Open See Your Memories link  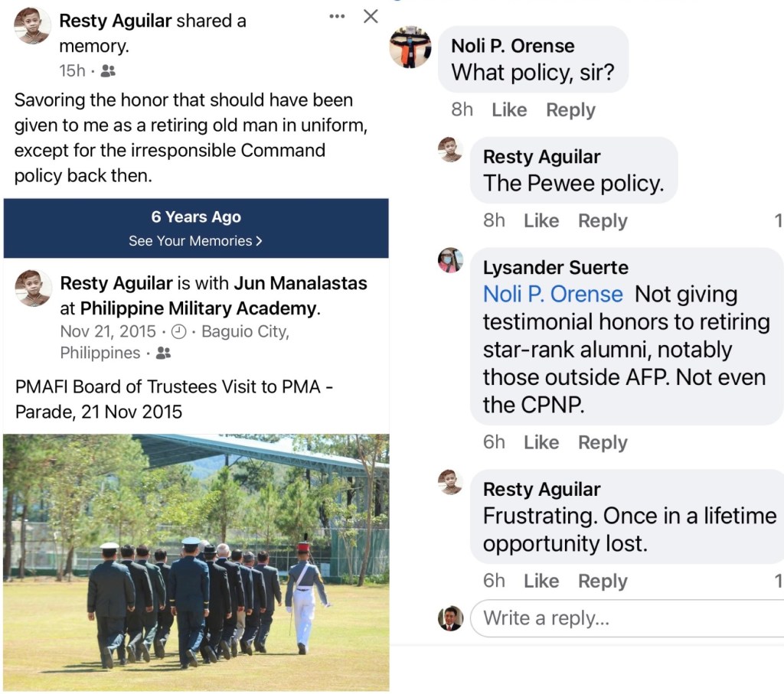click(x=195, y=241)
